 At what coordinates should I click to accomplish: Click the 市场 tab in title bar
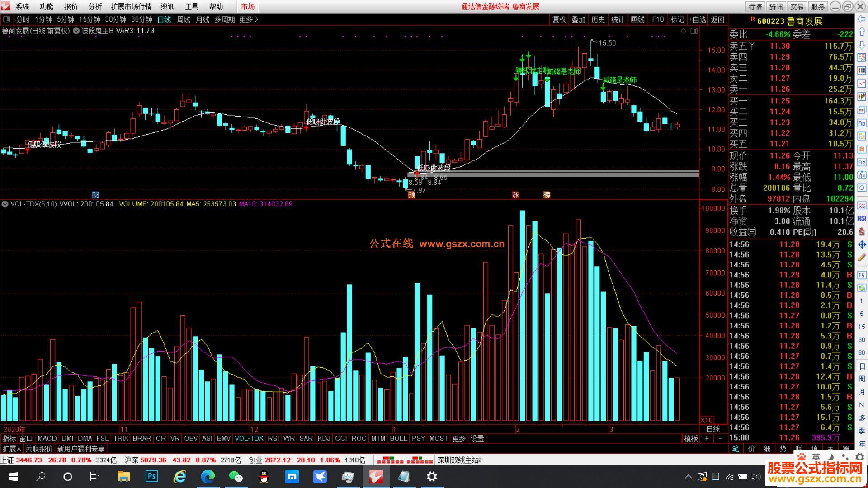point(248,6)
